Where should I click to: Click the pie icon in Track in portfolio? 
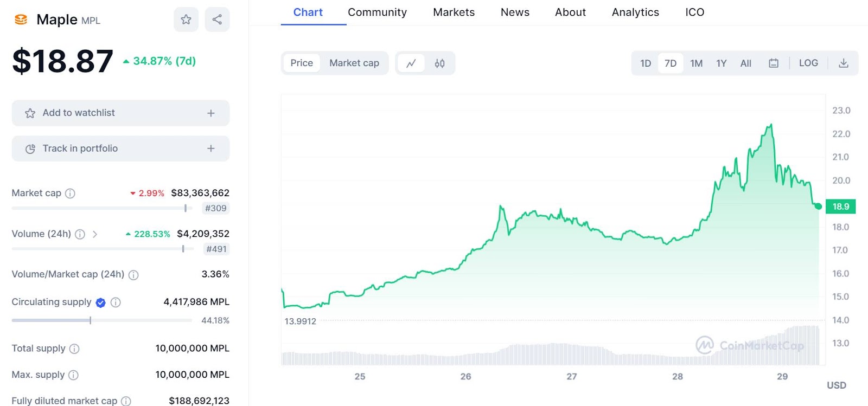coord(30,149)
